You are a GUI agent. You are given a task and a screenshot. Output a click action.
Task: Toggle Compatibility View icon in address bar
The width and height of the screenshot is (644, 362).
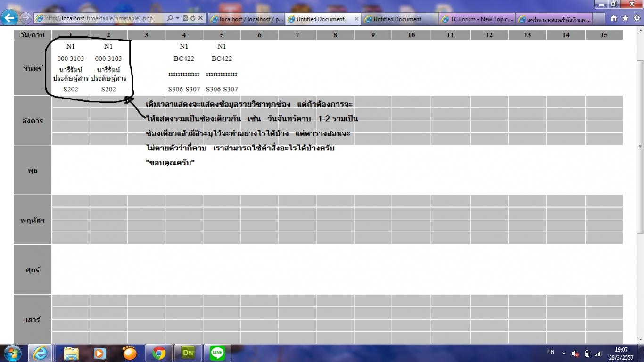pyautogui.click(x=185, y=18)
